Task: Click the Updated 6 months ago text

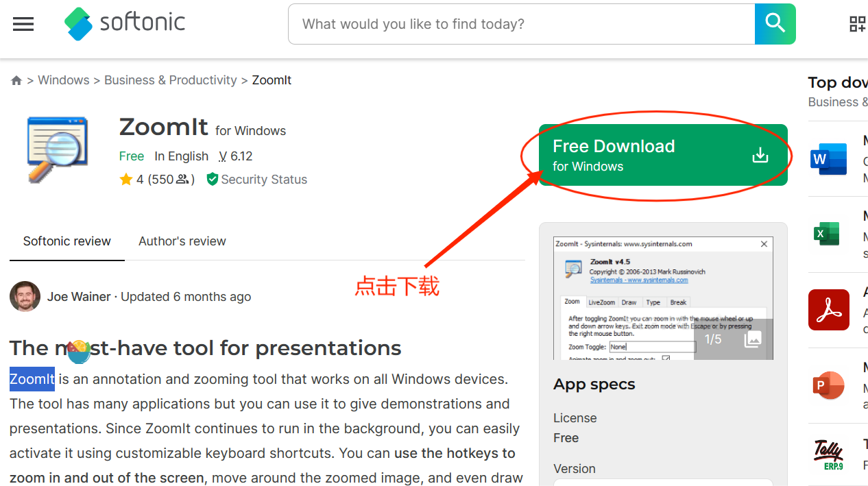Action: (186, 297)
